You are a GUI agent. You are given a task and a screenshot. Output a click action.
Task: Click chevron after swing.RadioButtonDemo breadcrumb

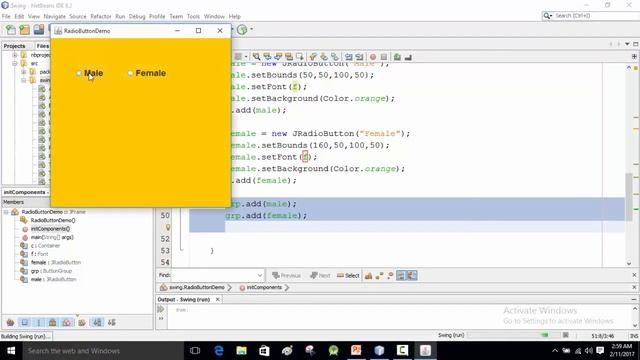(x=230, y=287)
